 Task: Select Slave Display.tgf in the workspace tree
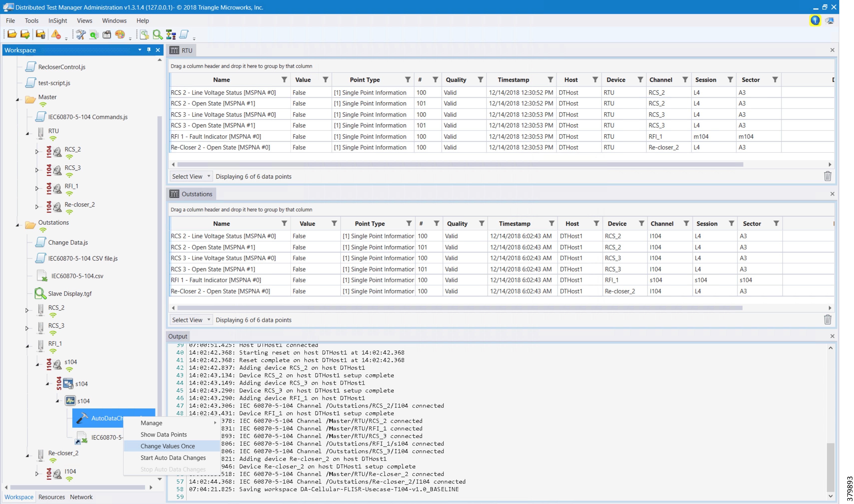[x=70, y=293]
